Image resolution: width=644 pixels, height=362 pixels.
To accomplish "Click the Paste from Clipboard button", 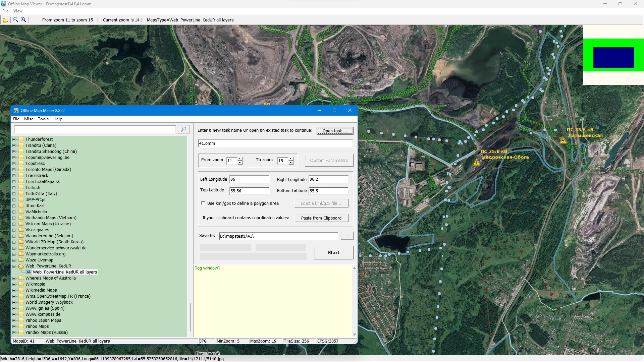I will 321,218.
